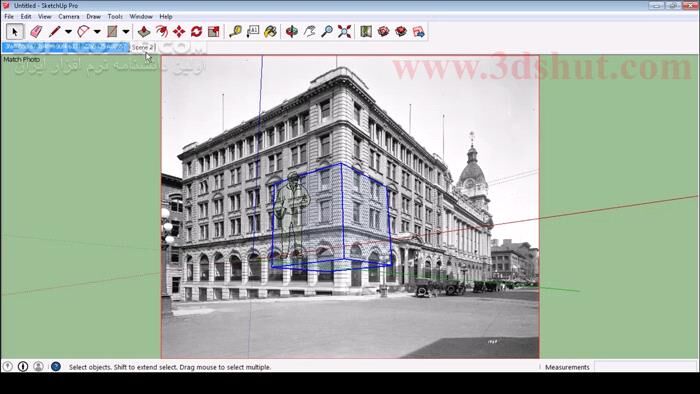Pick the Arc tool
Image resolution: width=700 pixels, height=394 pixels.
click(x=83, y=32)
